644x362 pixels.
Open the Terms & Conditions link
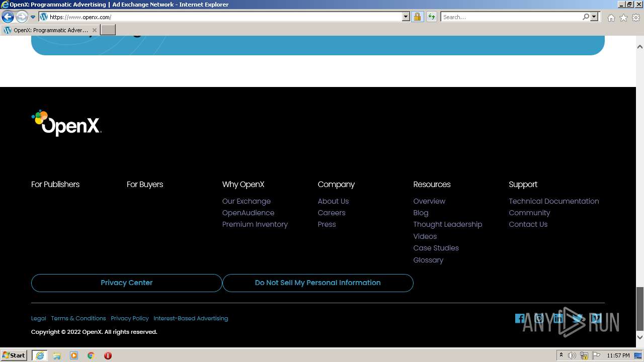(78, 318)
